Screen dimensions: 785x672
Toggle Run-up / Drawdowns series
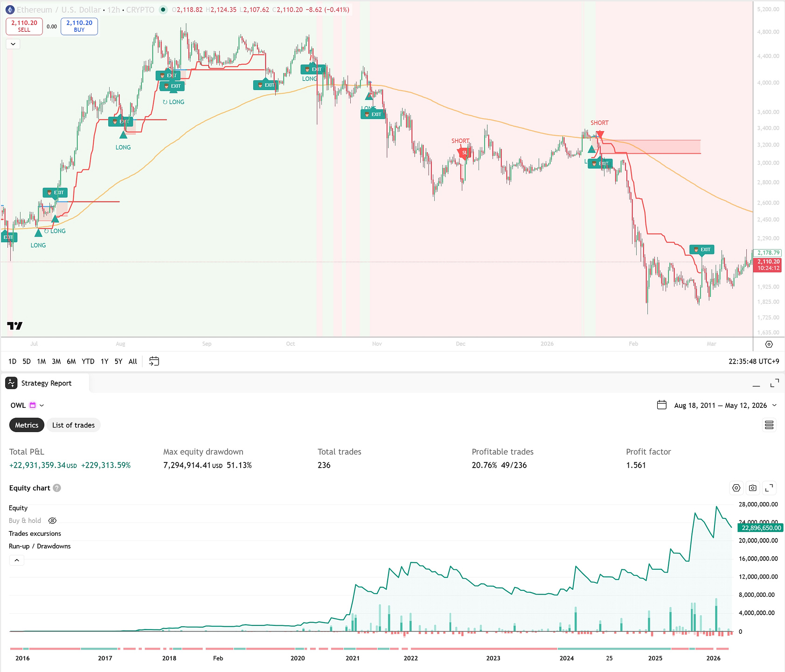point(40,546)
